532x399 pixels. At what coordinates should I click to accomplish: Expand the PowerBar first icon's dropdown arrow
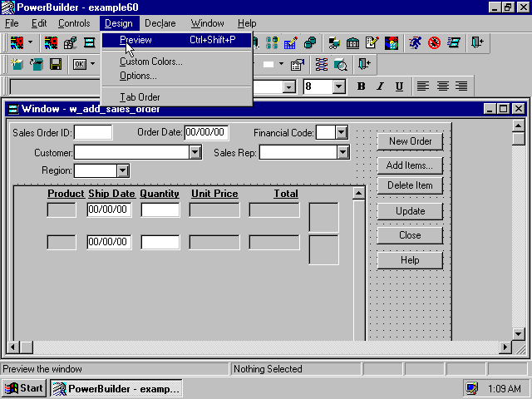(30, 42)
